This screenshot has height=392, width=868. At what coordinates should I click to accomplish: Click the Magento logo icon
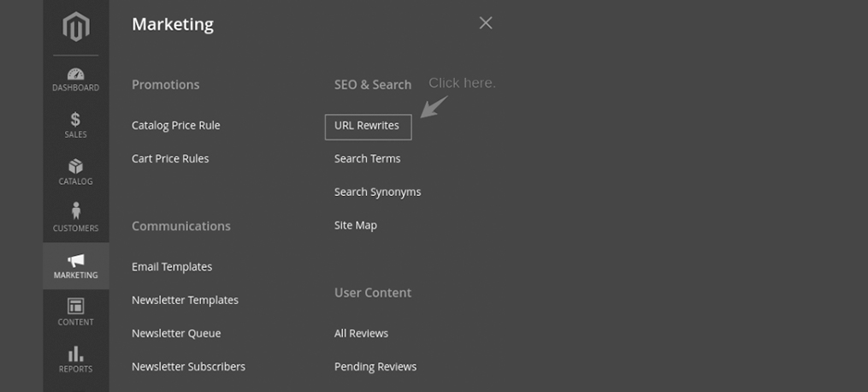coord(76,27)
